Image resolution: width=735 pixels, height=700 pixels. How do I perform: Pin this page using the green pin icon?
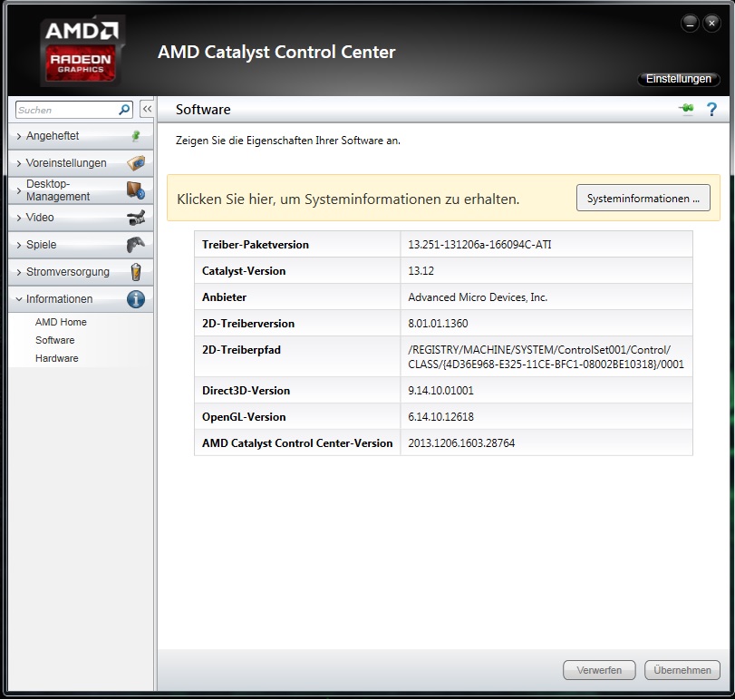(687, 109)
